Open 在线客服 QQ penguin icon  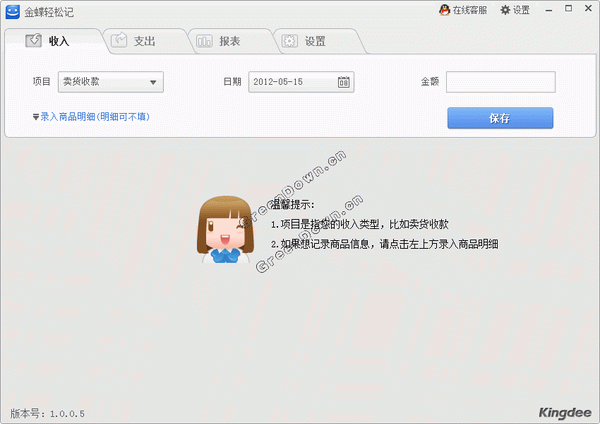point(445,10)
